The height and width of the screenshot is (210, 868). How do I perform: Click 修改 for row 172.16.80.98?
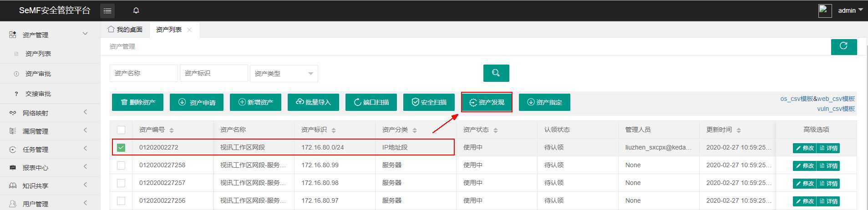click(x=805, y=184)
